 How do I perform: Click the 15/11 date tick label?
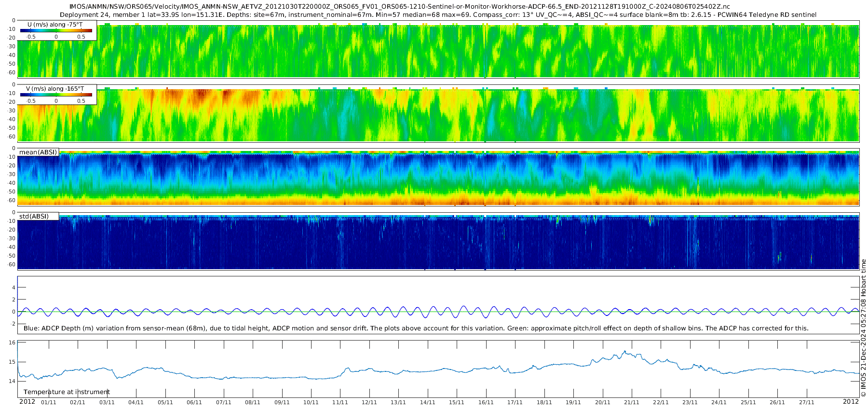point(456,402)
